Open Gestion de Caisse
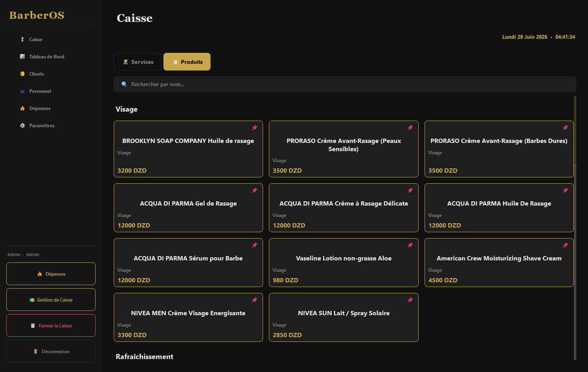Image resolution: width=588 pixels, height=372 pixels. (x=51, y=300)
